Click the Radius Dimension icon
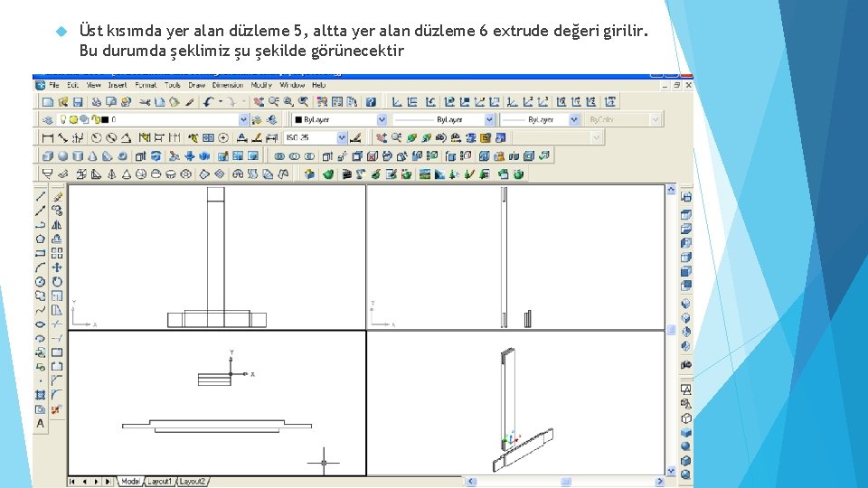Image resolution: width=868 pixels, height=488 pixels. tap(97, 137)
